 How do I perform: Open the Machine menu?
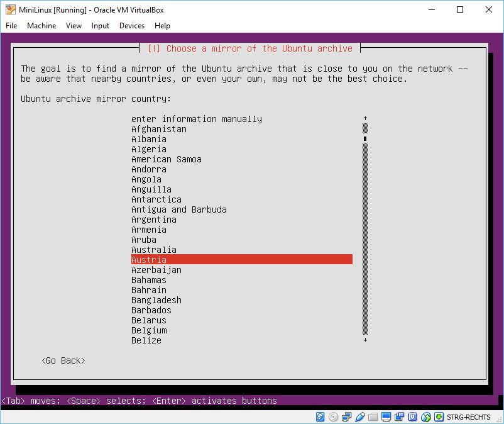pos(41,26)
